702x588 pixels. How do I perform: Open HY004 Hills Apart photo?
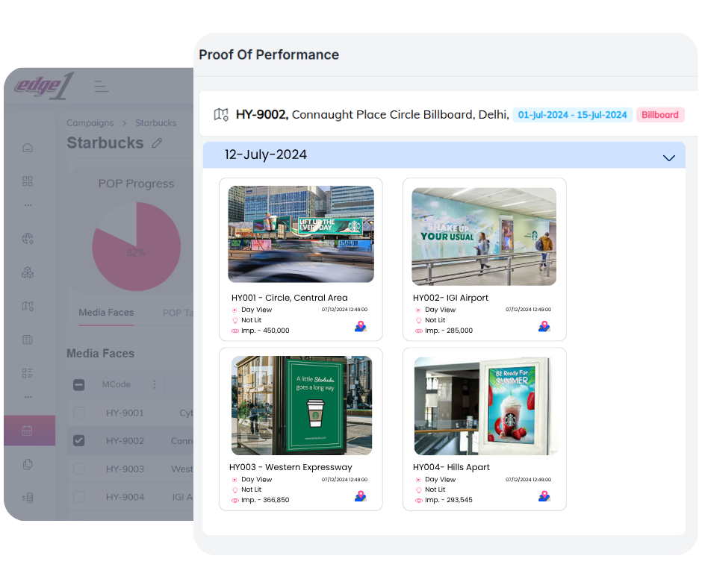[485, 406]
